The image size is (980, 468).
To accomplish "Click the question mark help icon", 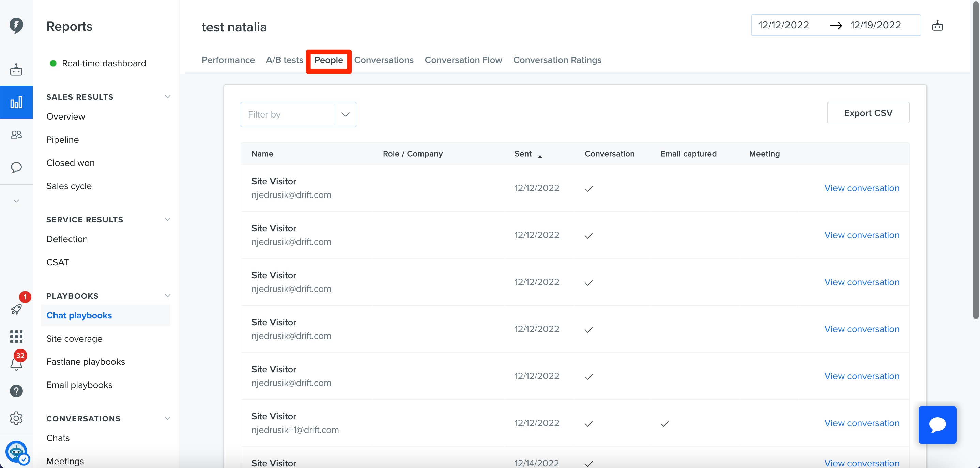I will (16, 391).
